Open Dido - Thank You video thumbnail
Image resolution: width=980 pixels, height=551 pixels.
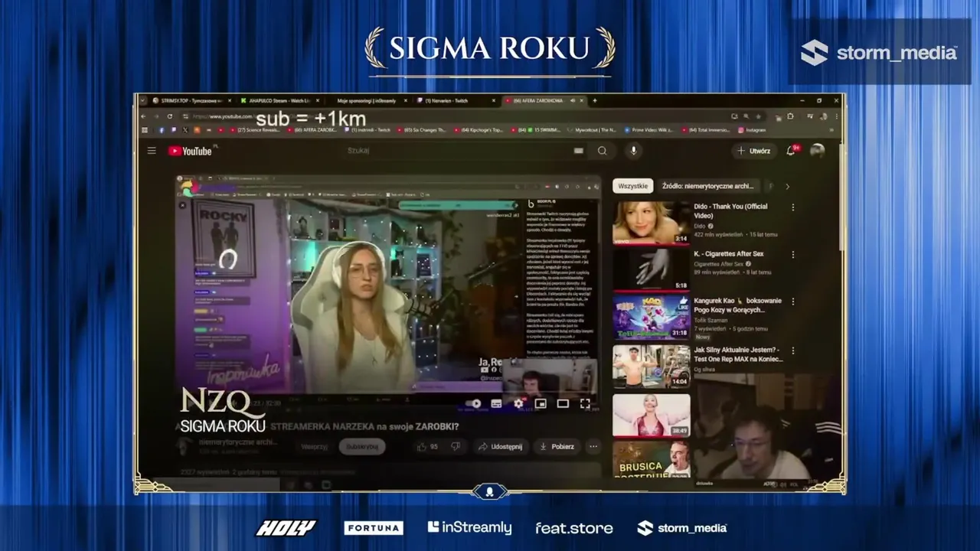[x=651, y=223]
